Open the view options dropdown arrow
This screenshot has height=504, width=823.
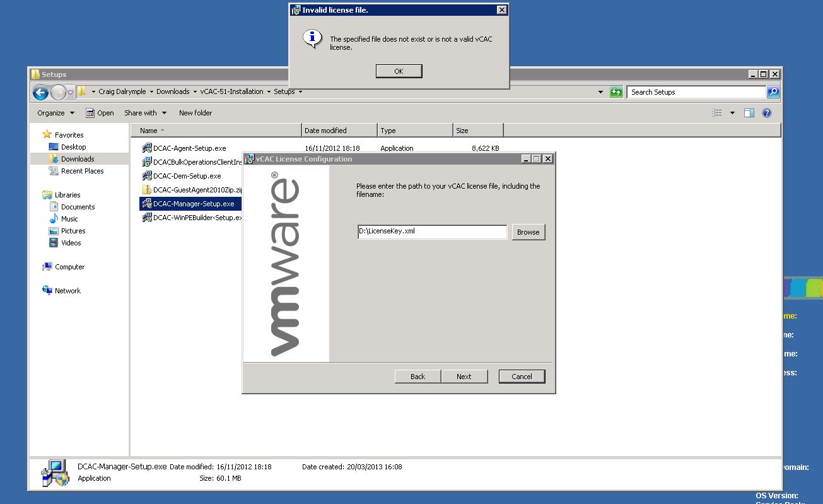pos(732,113)
